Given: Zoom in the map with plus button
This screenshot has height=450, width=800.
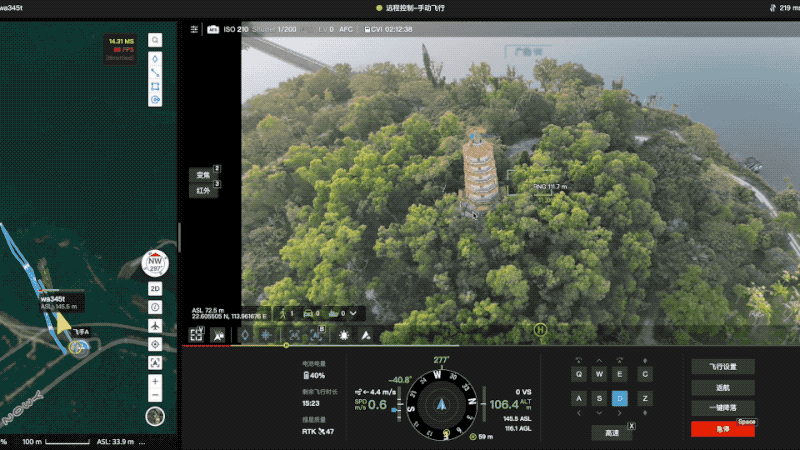Looking at the screenshot, I should click(x=155, y=381).
